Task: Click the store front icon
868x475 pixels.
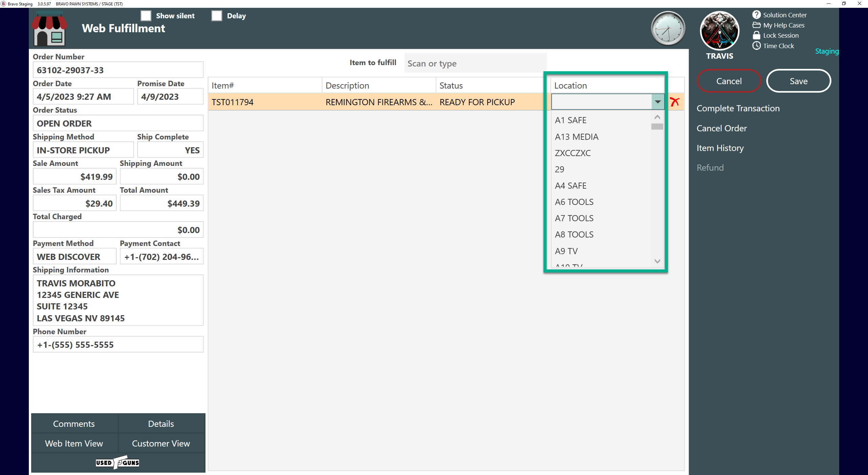Action: tap(50, 29)
